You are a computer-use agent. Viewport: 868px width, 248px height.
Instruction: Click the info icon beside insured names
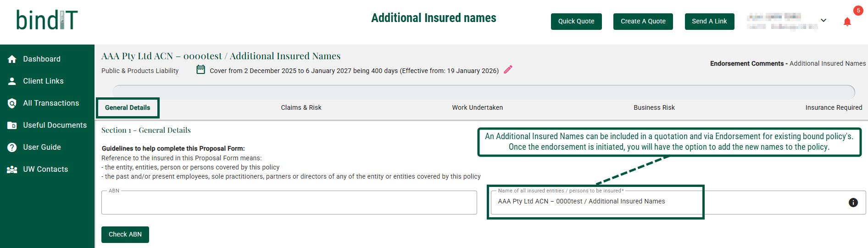tap(853, 203)
